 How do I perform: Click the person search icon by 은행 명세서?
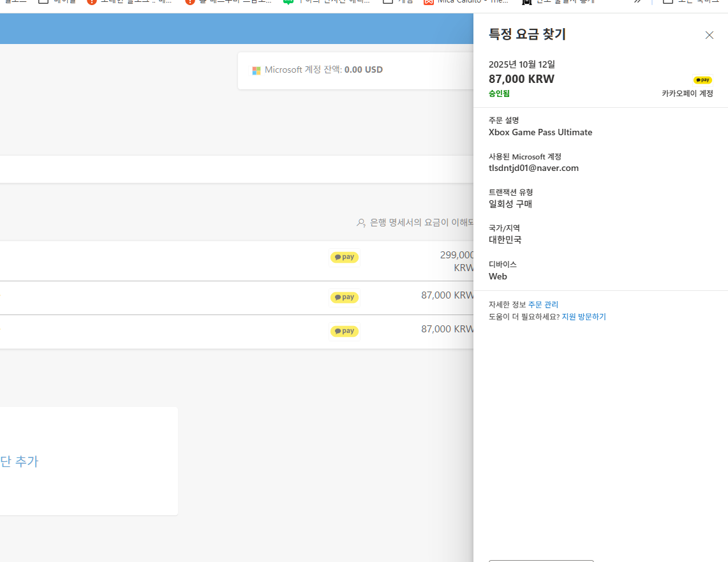(x=360, y=223)
